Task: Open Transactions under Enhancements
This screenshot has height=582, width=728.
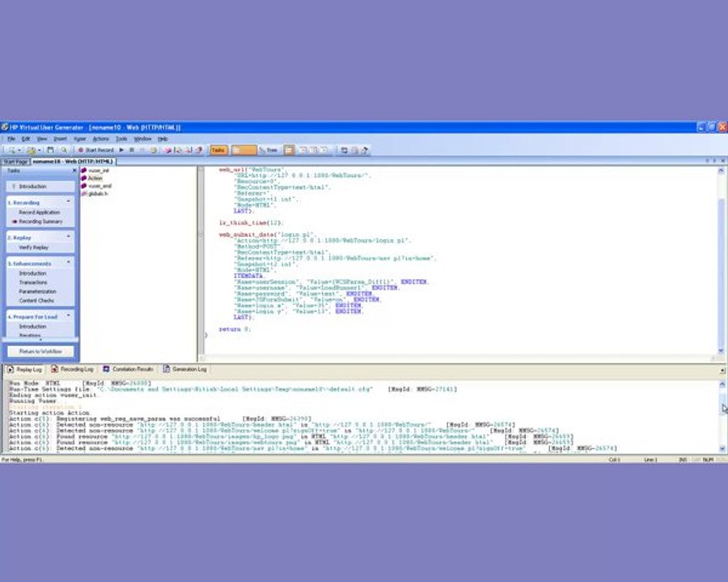Action: point(33,282)
